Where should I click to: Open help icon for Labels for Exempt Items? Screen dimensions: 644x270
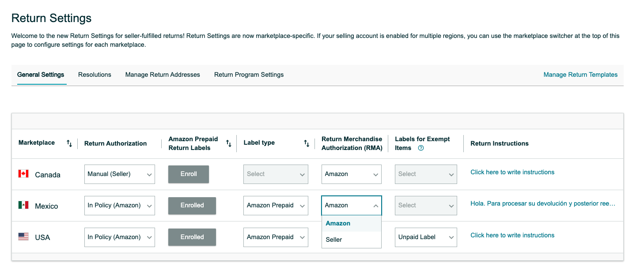[x=421, y=148]
